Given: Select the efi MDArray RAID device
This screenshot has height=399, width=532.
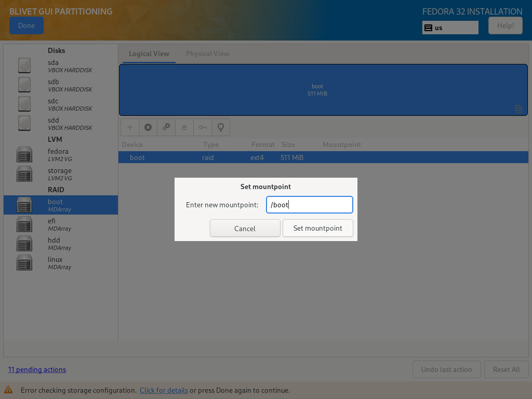Looking at the screenshot, I should [x=60, y=224].
